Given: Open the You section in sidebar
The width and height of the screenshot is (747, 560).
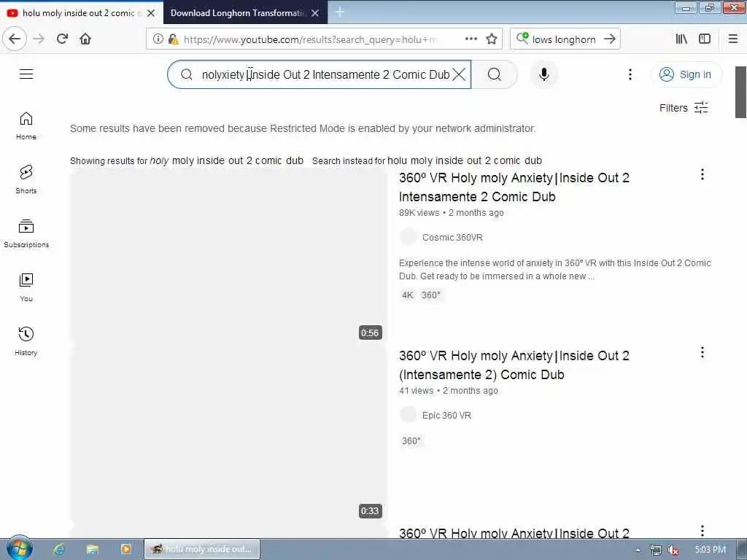Looking at the screenshot, I should pos(26,287).
